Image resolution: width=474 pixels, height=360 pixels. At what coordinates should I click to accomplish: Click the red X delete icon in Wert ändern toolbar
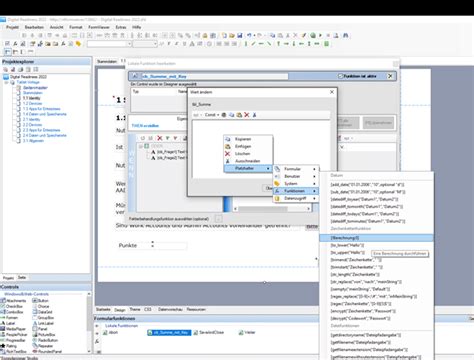247,115
